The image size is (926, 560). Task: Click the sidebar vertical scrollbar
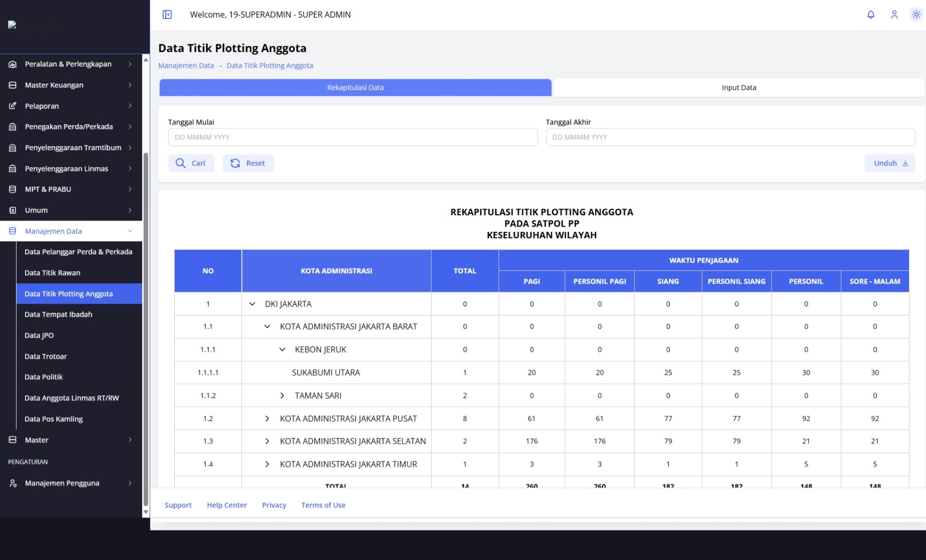(146, 329)
